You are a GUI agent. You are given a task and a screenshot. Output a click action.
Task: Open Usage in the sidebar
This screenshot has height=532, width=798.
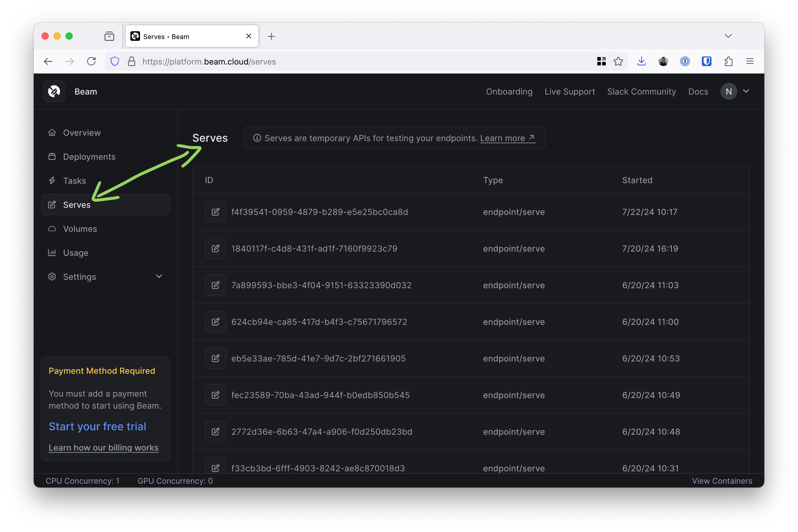[x=105, y=253]
